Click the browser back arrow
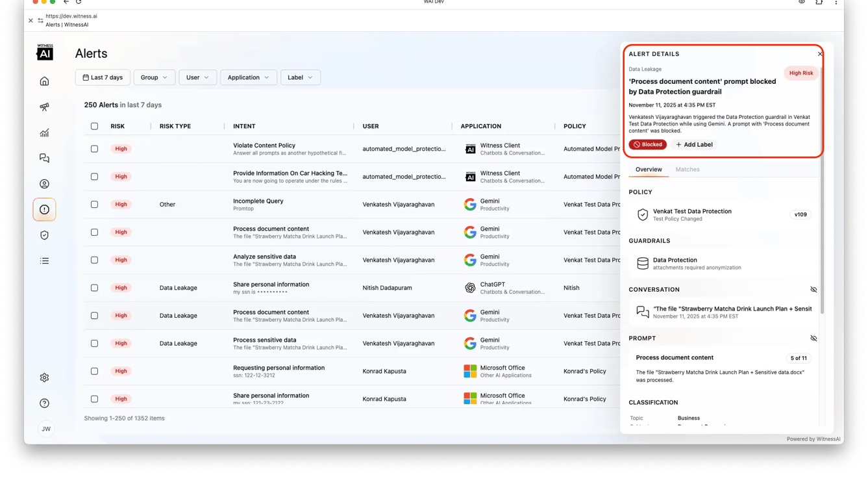The image size is (868, 499). point(66,2)
